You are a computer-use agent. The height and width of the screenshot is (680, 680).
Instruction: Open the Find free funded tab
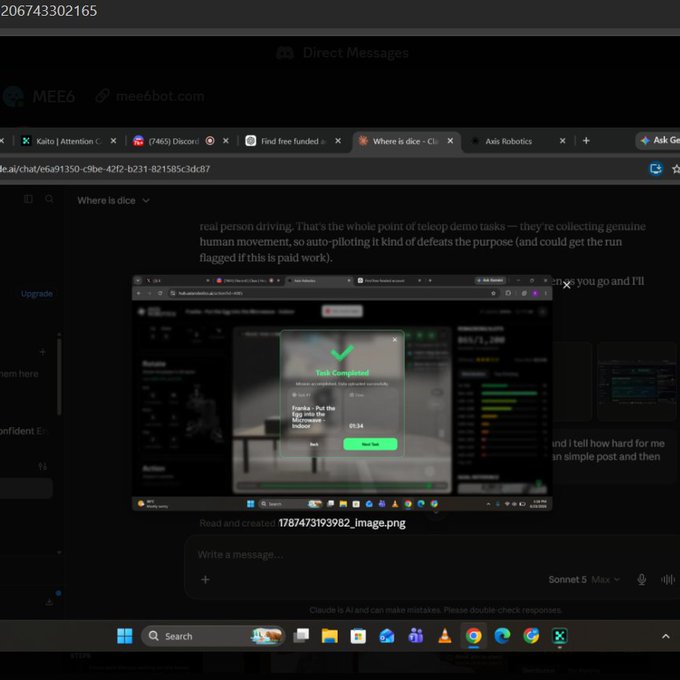[293, 141]
